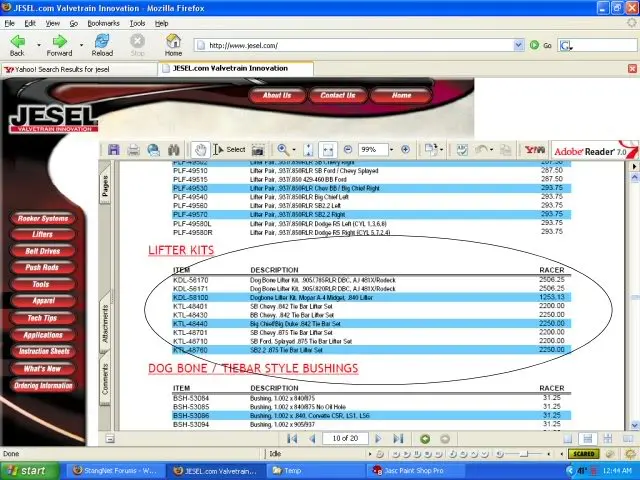640x480 pixels.
Task: Open the zoom percentage dropdown
Action: pyautogui.click(x=391, y=150)
